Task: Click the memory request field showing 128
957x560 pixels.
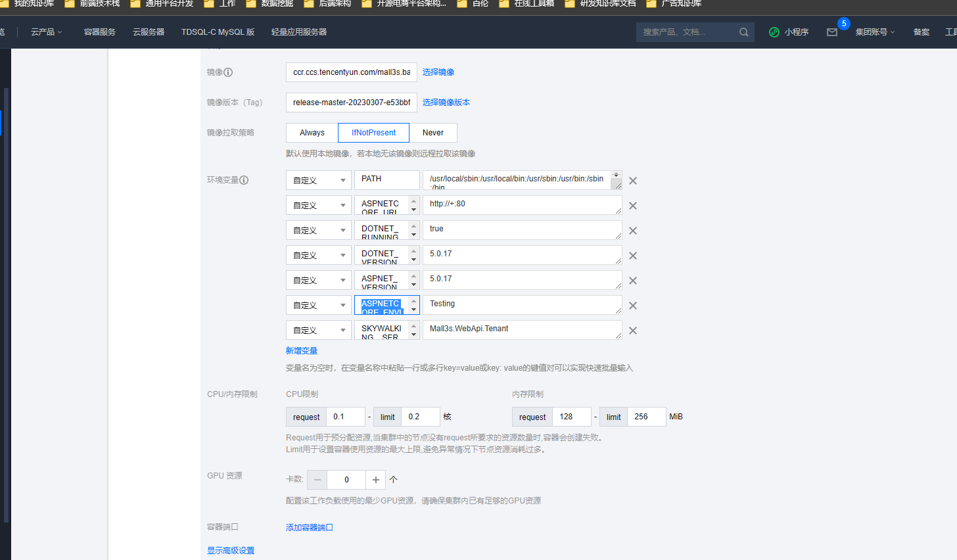Action: [572, 417]
